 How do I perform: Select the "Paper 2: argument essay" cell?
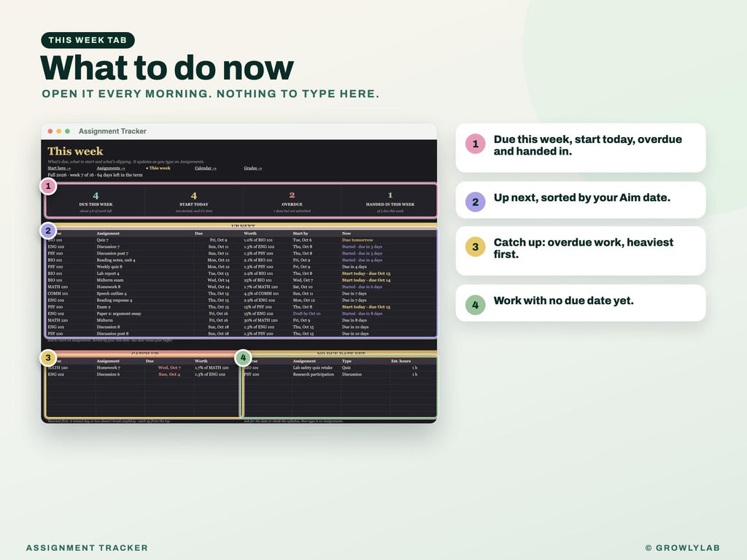click(x=119, y=314)
